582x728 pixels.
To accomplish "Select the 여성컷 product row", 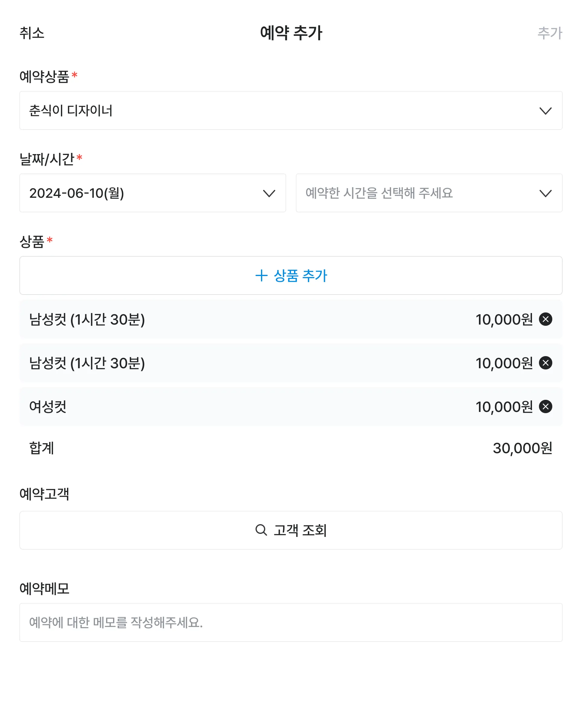I will (236, 406).
